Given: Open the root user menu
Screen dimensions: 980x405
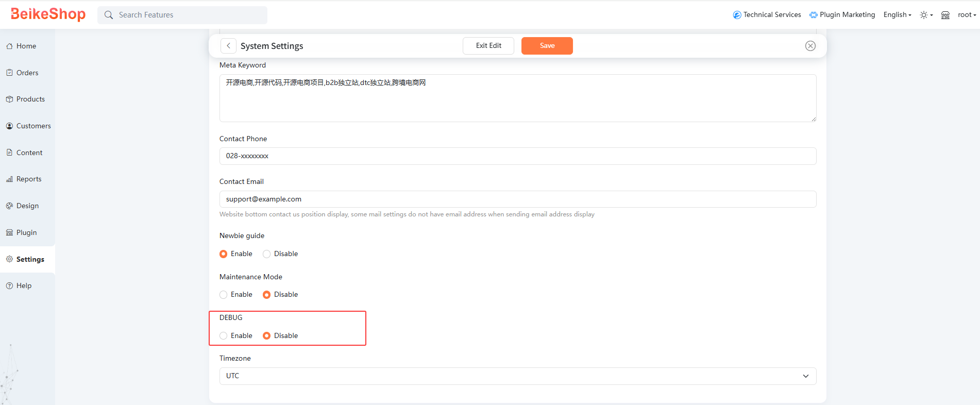Looking at the screenshot, I should tap(967, 15).
